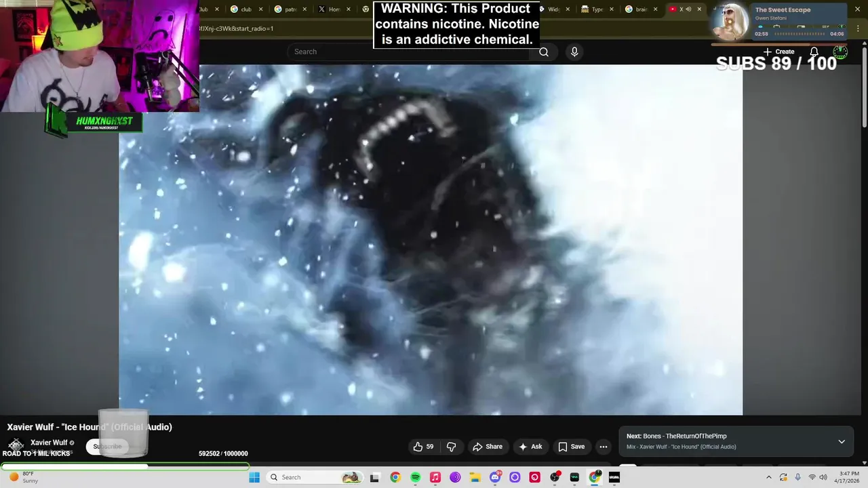This screenshot has height=488, width=868.
Task: Open the last black taskbar app icon
Action: tap(614, 477)
